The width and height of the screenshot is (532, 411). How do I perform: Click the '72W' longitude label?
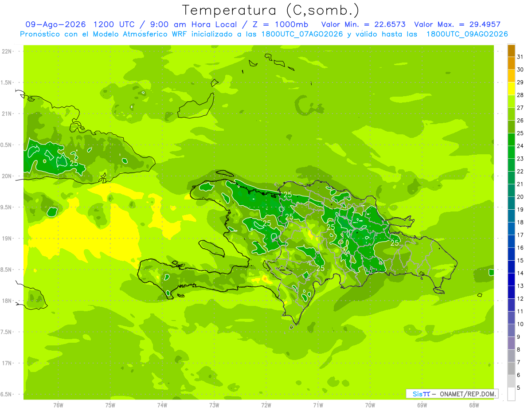[x=266, y=405]
